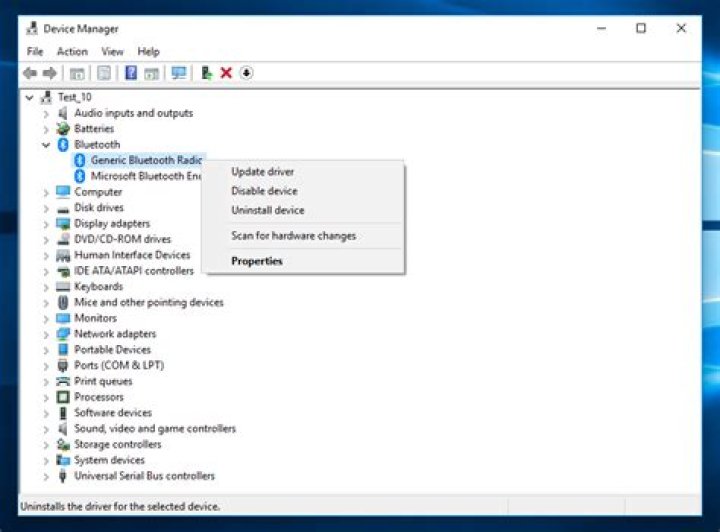Screen dimensions: 720x532
Task: Select Microsoft Bluetooth Enumerator label
Action: coord(146,176)
